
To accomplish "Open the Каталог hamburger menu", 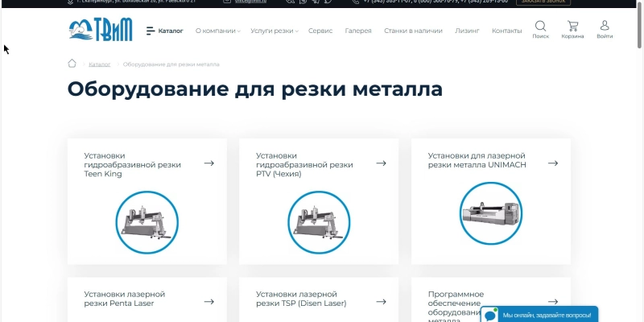I will click(x=165, y=31).
